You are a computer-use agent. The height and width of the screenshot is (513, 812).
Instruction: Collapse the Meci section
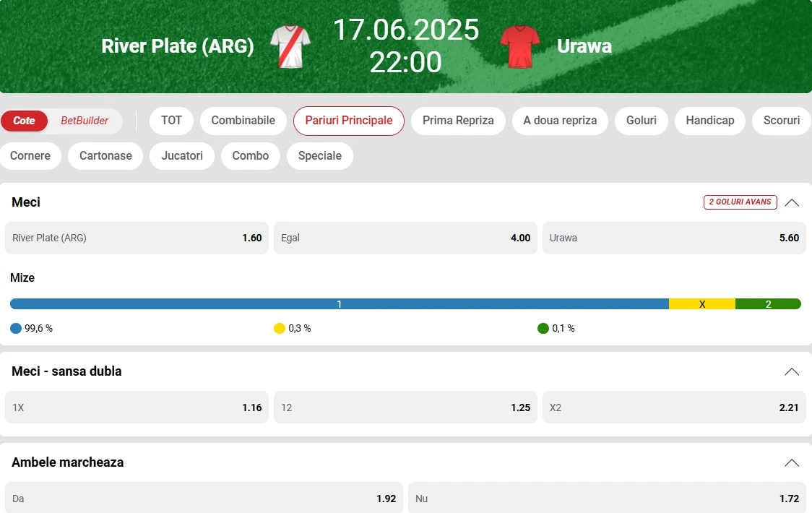coord(791,202)
